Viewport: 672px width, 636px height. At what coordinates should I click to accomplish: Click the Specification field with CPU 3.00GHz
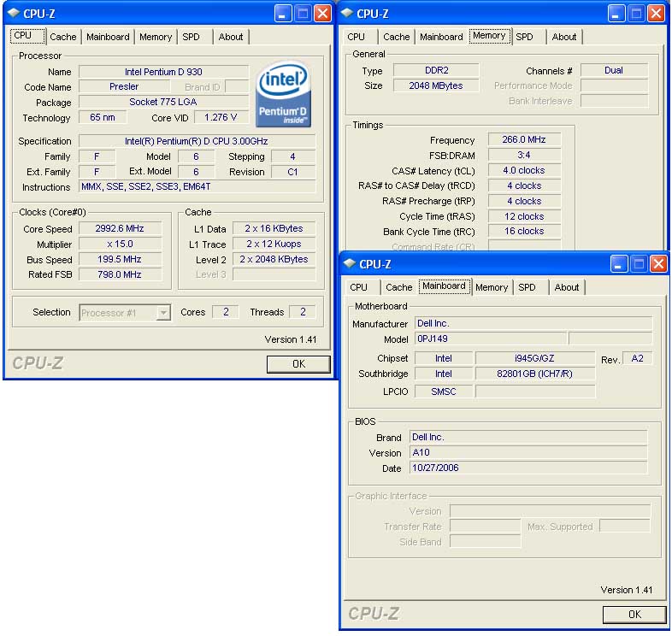pyautogui.click(x=197, y=141)
